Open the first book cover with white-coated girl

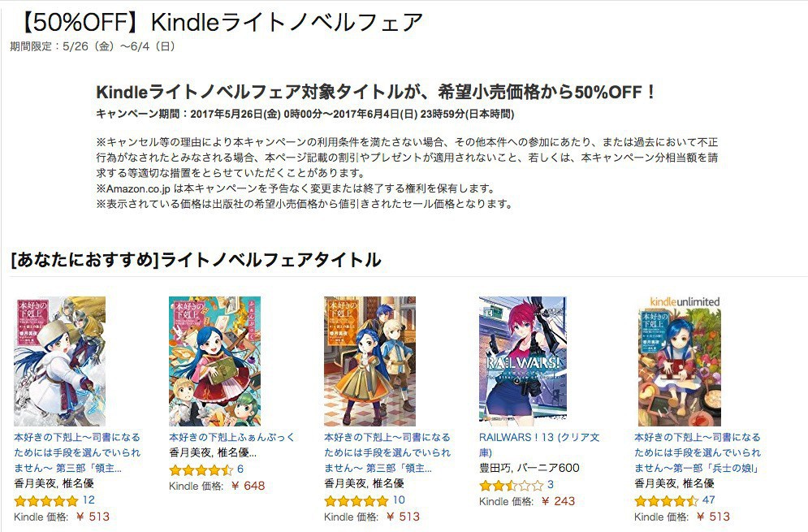point(60,361)
